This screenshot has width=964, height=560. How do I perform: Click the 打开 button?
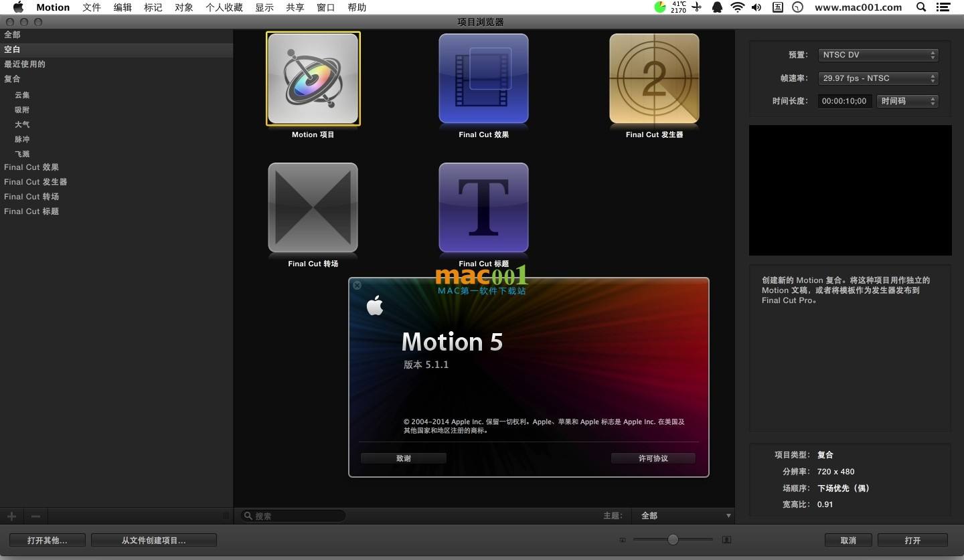[912, 540]
